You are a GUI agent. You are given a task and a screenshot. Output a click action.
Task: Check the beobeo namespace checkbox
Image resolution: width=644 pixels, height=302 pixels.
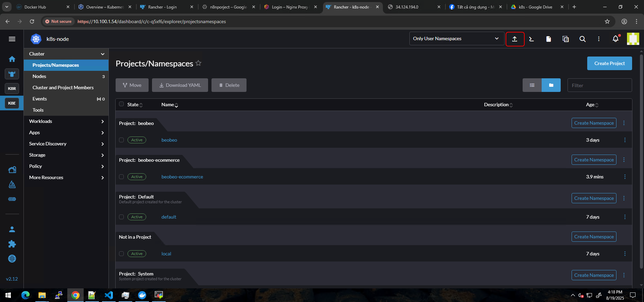tap(121, 140)
